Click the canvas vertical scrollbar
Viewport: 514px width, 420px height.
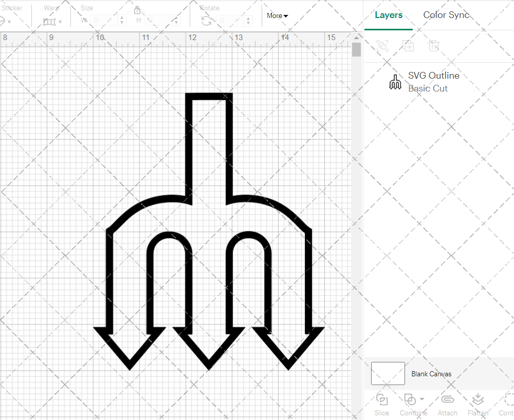(x=356, y=50)
